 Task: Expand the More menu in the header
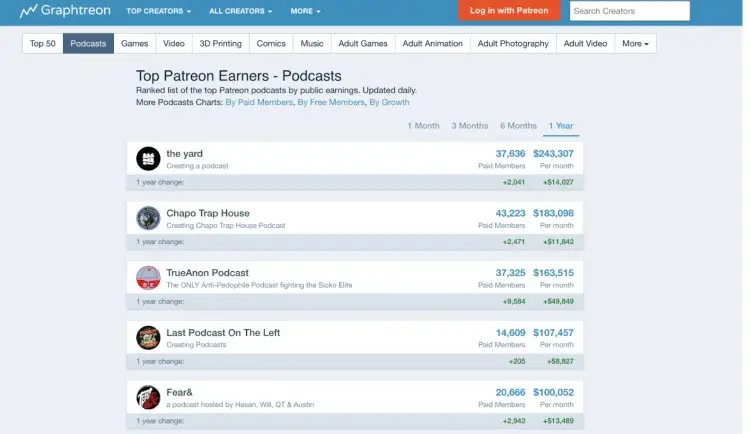(x=306, y=11)
